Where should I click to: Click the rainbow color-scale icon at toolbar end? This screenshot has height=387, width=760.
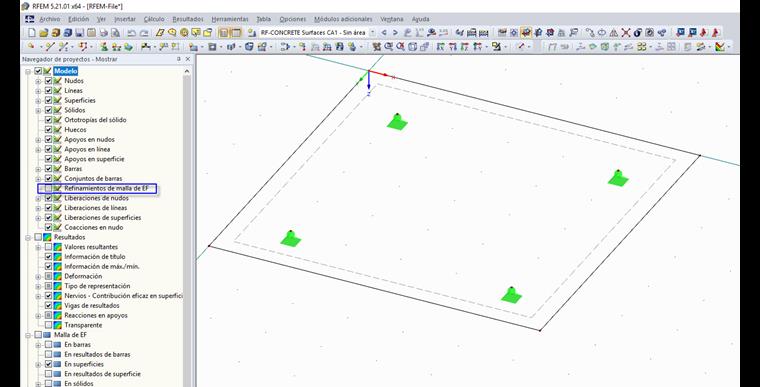720,47
